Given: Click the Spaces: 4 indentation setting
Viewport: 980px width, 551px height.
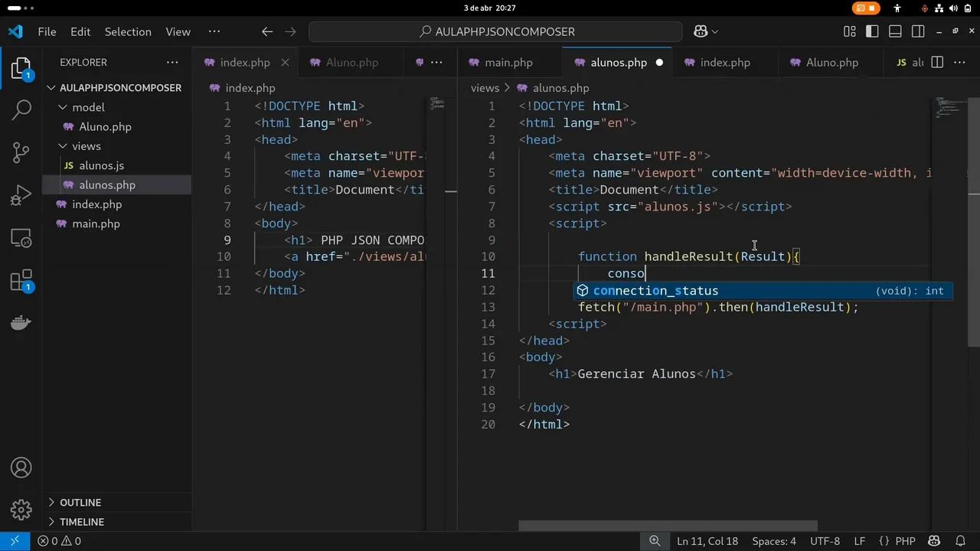Looking at the screenshot, I should tap(773, 541).
